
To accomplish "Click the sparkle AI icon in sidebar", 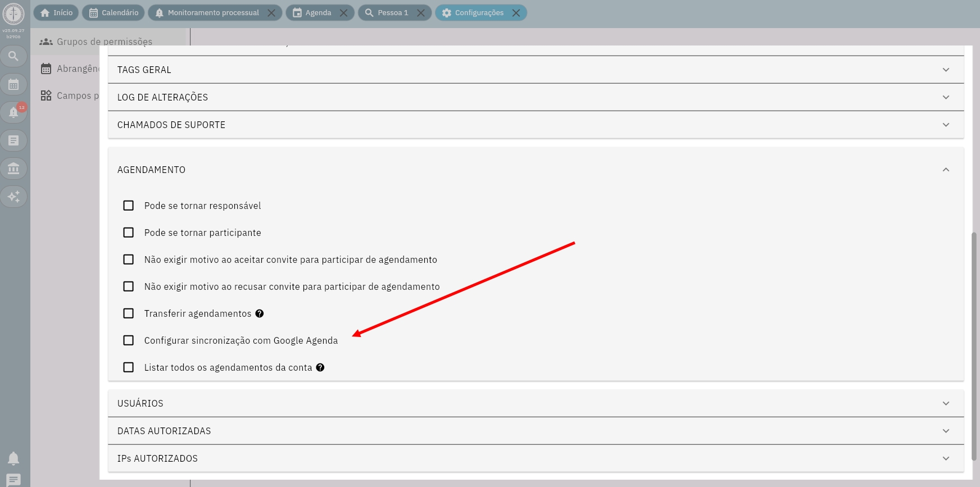I will tap(13, 197).
